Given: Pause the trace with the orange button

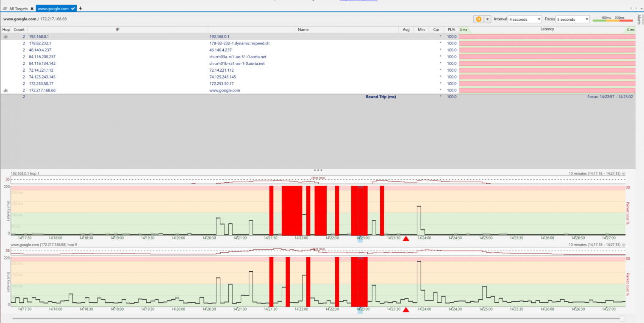Looking at the screenshot, I should [478, 19].
